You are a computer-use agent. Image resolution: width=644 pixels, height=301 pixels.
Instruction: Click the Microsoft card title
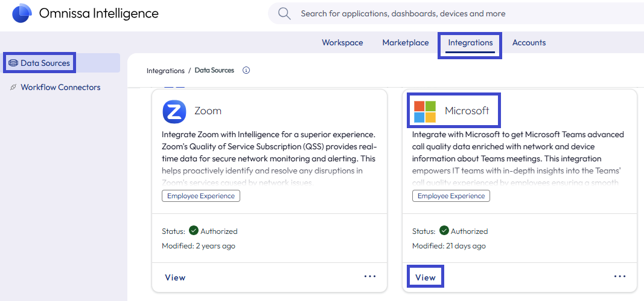pyautogui.click(x=467, y=111)
